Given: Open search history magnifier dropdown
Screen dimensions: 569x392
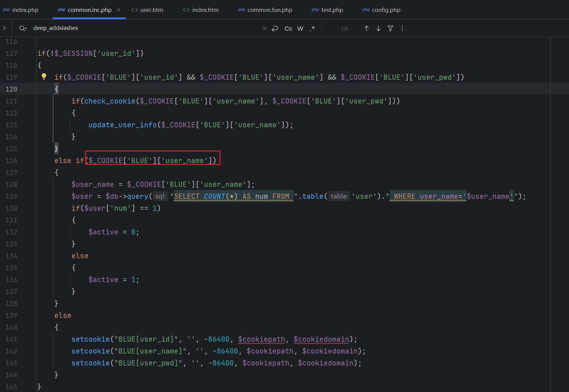Looking at the screenshot, I should point(23,28).
